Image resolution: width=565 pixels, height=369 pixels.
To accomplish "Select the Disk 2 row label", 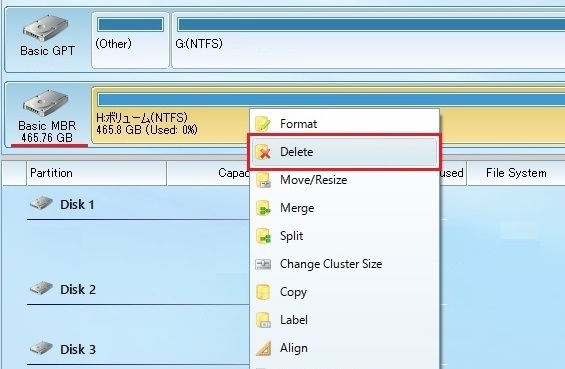I will coord(78,290).
